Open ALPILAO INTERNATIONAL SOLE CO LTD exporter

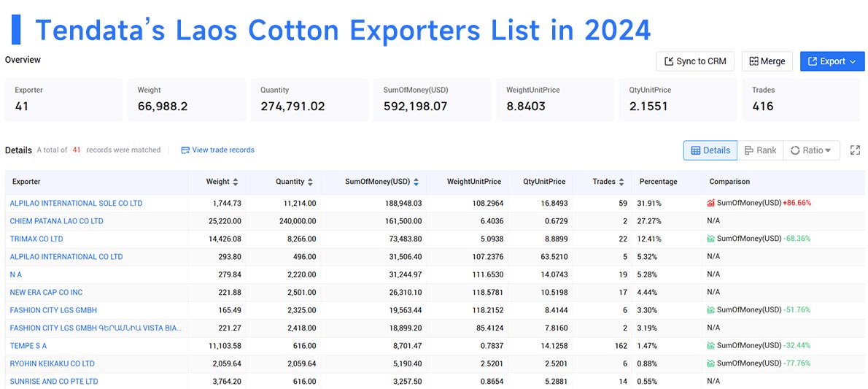(x=76, y=204)
